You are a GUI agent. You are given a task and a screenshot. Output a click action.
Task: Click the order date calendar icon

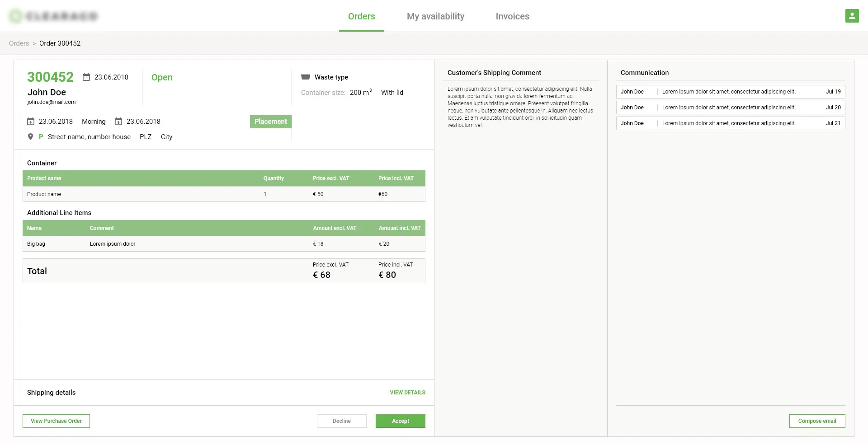[86, 77]
